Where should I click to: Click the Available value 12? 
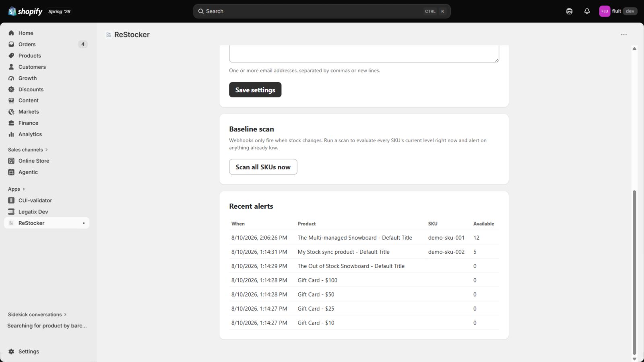click(476, 238)
